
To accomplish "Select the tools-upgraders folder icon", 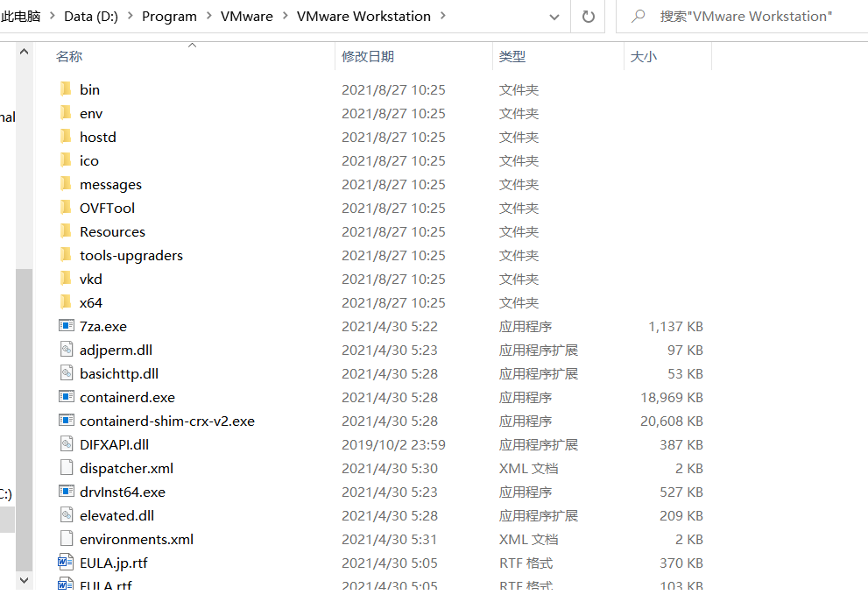I will [66, 255].
